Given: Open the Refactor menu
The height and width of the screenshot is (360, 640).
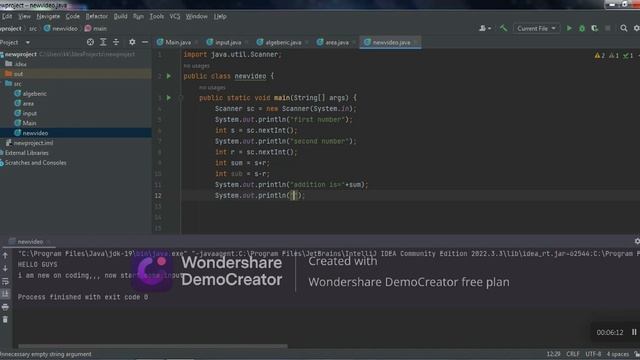Looking at the screenshot, I should click(97, 16).
